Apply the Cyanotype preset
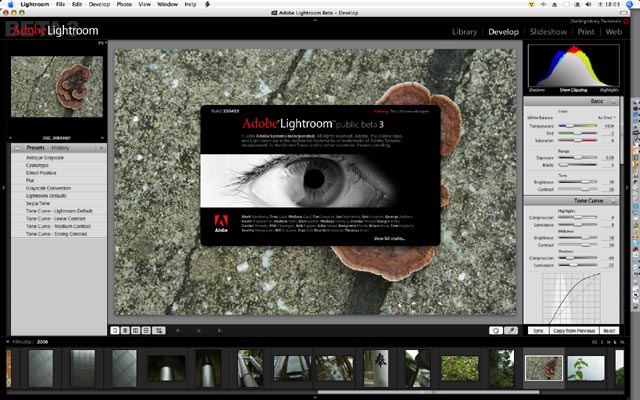 (x=59, y=165)
